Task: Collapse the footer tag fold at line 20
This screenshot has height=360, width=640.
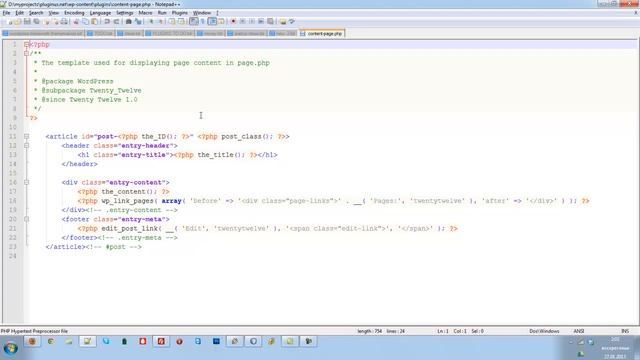Action: click(27, 219)
